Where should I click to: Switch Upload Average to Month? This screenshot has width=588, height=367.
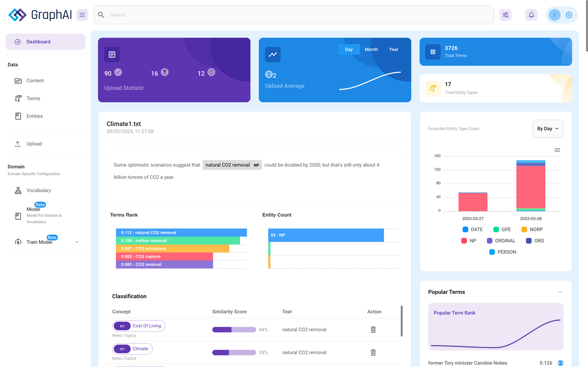click(371, 49)
